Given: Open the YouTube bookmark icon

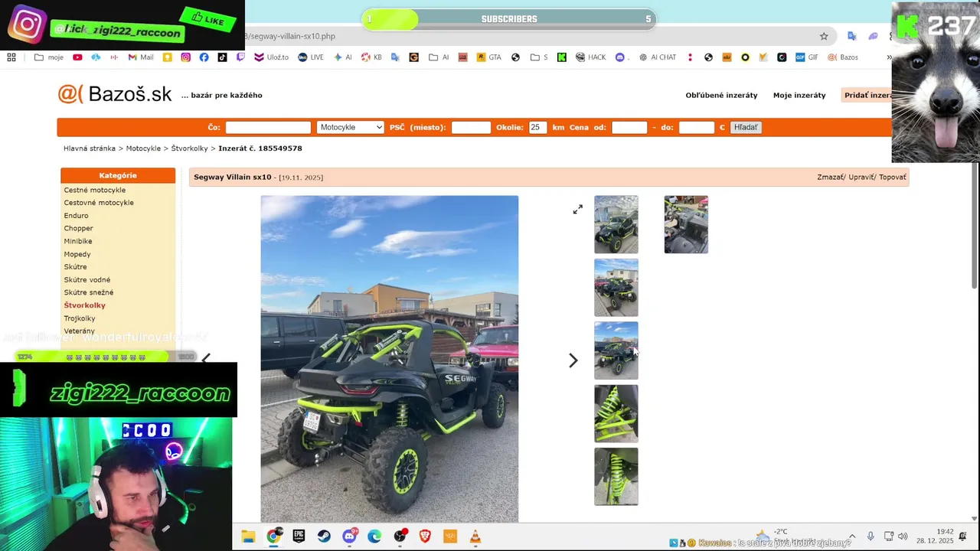Looking at the screenshot, I should 77,57.
